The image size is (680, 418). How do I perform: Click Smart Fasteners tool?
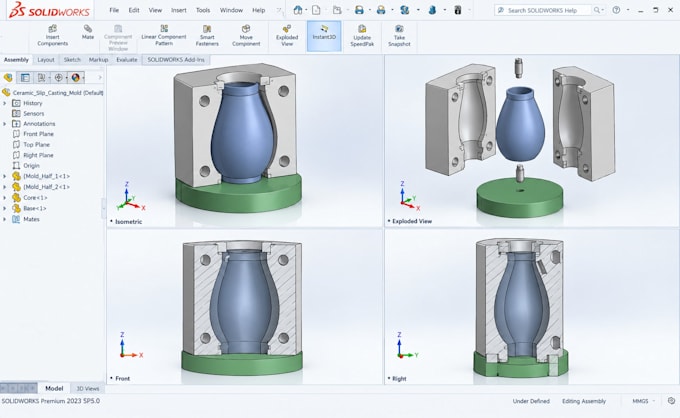[x=207, y=35]
